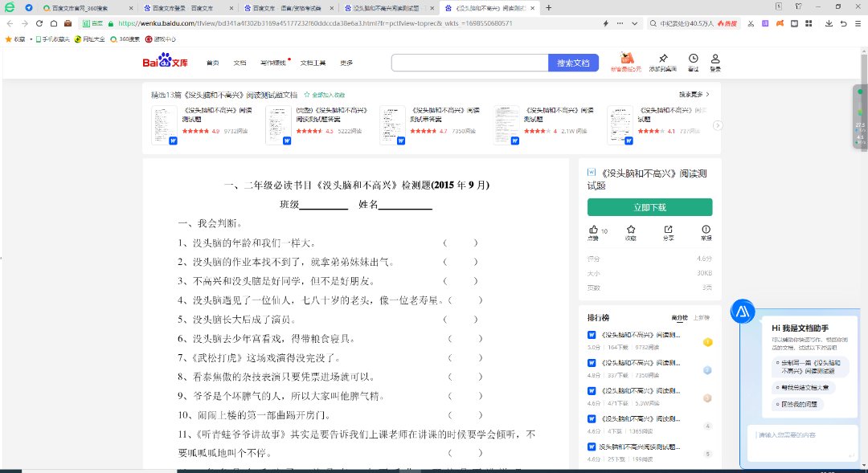Click the Baidu Wenku logo
Viewport: 868px width, 473px height.
tap(165, 62)
